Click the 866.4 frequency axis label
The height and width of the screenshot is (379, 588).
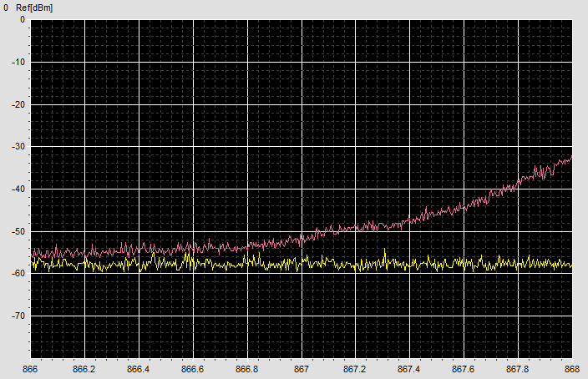139,369
